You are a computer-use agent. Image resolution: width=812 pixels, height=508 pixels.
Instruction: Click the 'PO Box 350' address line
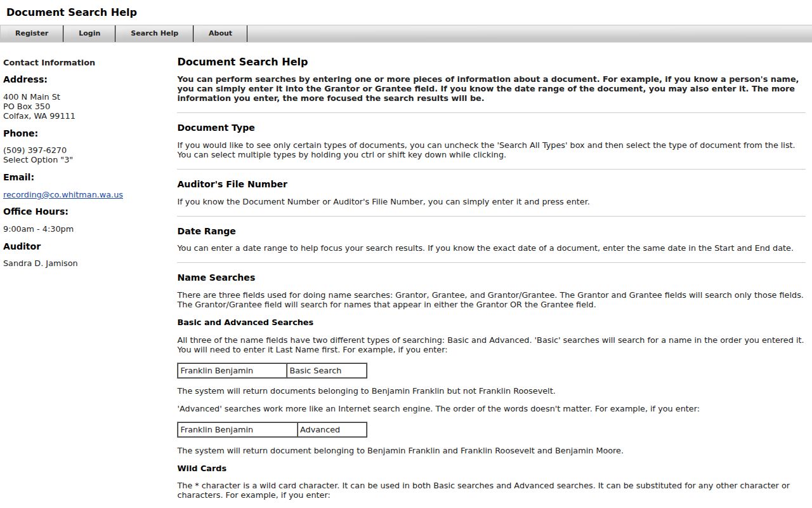pyautogui.click(x=27, y=107)
